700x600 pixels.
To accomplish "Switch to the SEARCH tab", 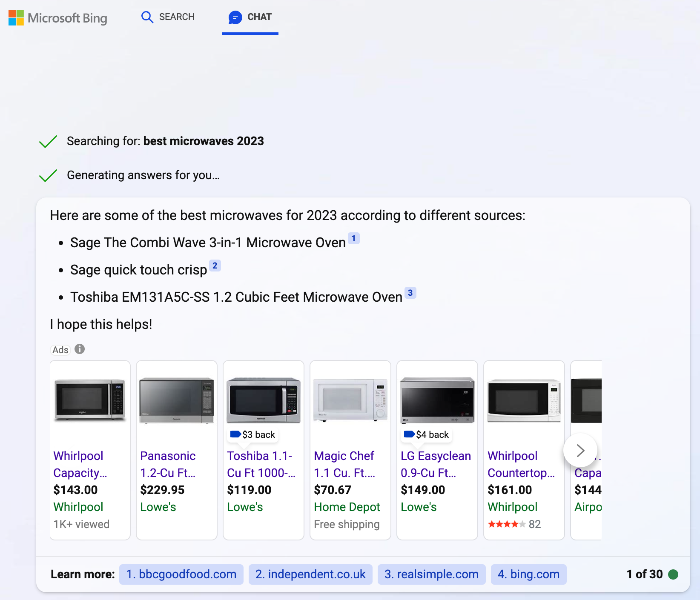I will 168,17.
